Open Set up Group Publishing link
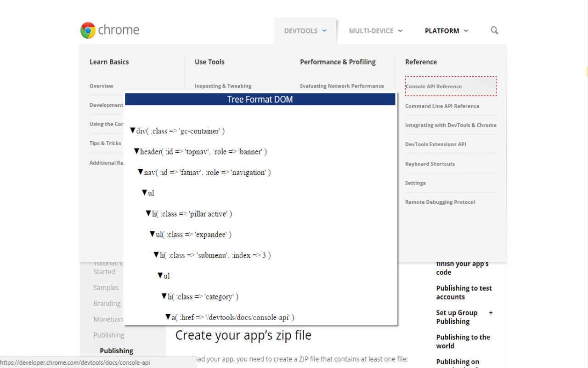Image resolution: width=588 pixels, height=368 pixels. pos(457,317)
